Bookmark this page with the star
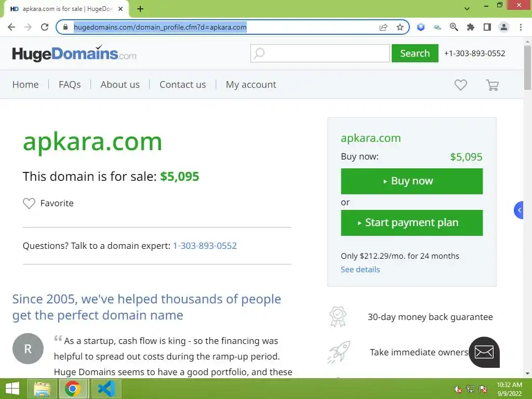532x399 pixels. point(400,27)
